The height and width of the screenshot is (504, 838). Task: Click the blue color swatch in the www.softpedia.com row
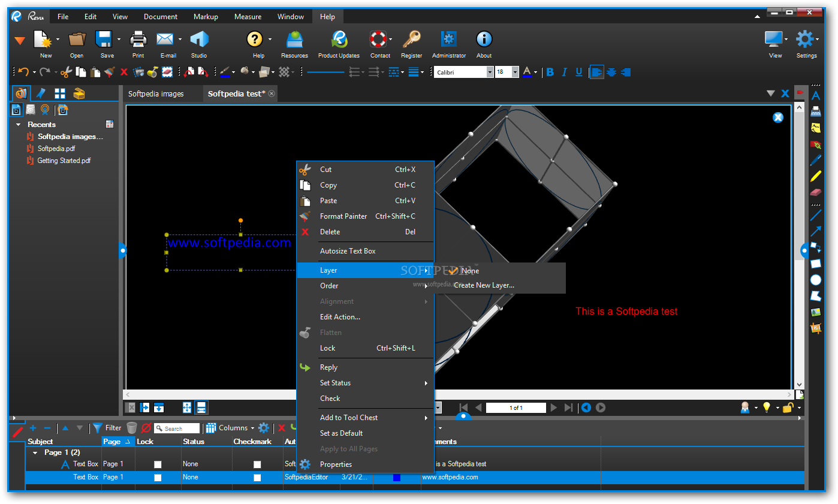pyautogui.click(x=397, y=478)
